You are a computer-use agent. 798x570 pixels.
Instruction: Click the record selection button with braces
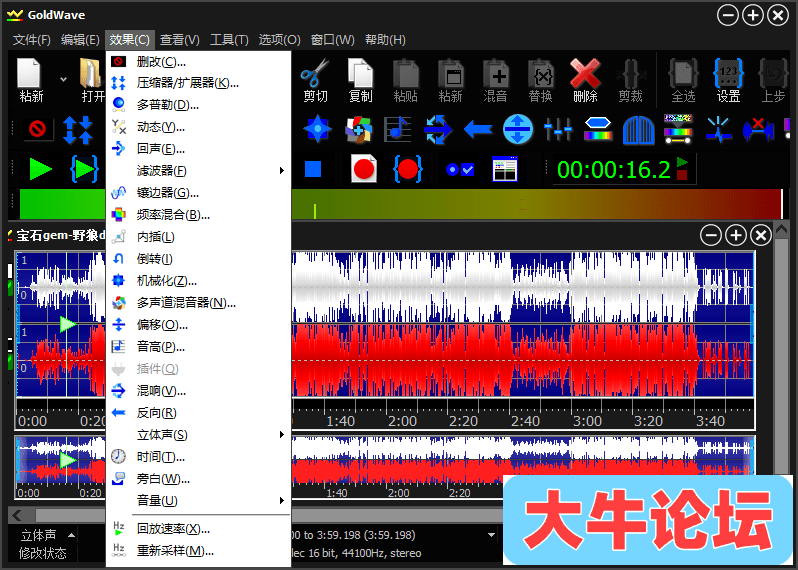[x=407, y=169]
